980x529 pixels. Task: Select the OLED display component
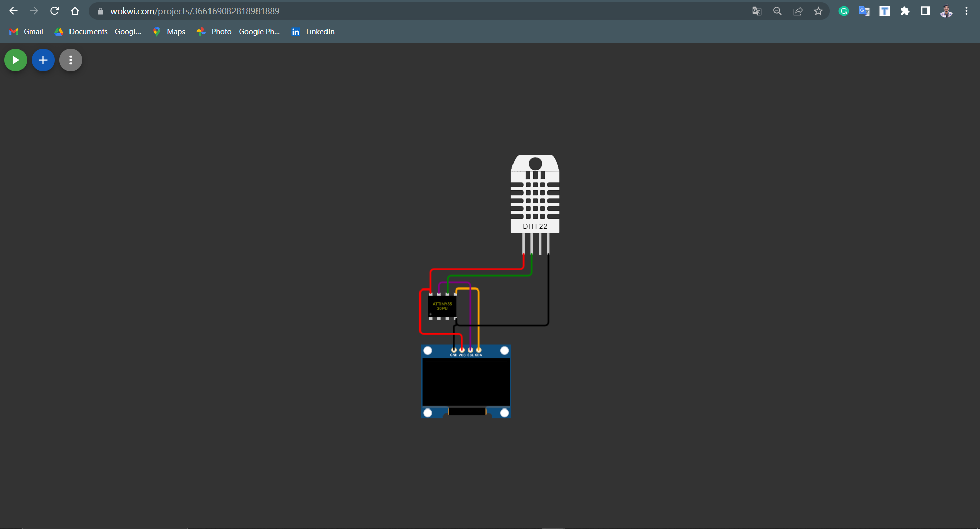(465, 381)
